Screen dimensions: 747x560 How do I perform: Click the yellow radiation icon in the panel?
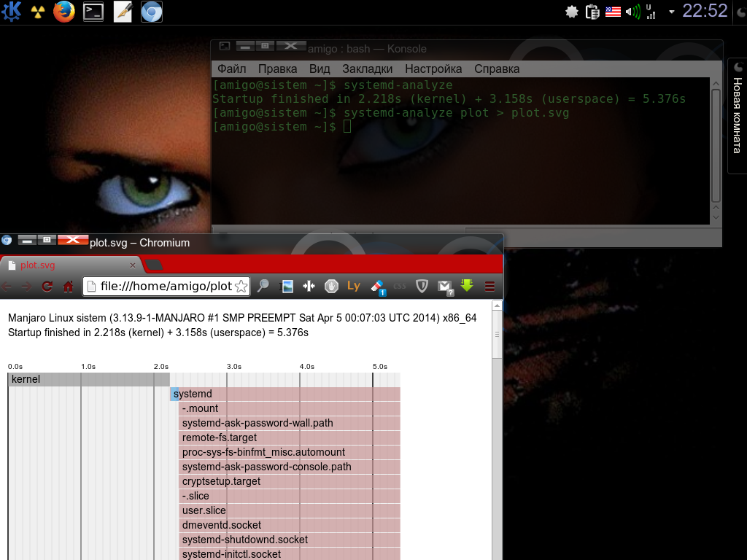pos(38,12)
